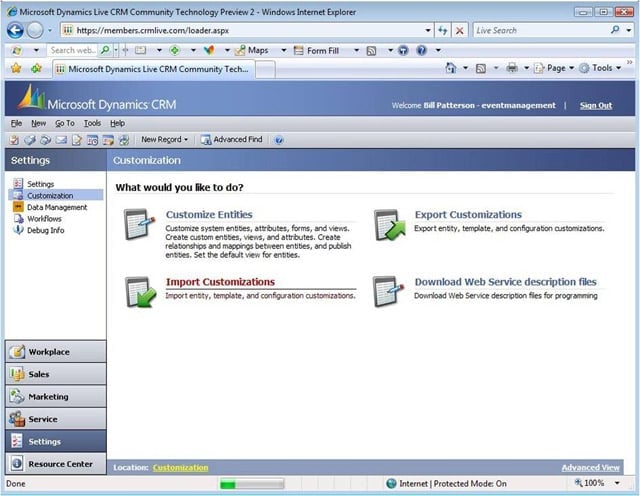Click the Customize Entities notepad icon
The height and width of the screenshot is (496, 640).
coord(139,224)
